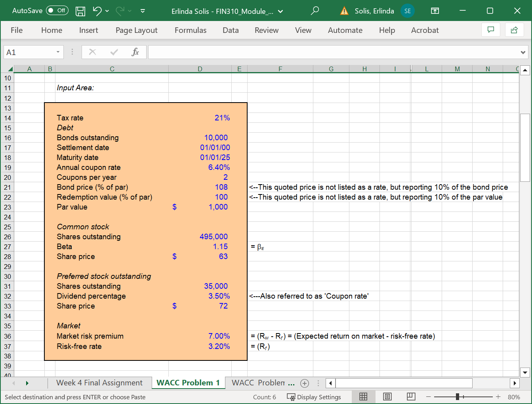Image resolution: width=532 pixels, height=404 pixels.
Task: Click the Save icon in title bar
Action: pyautogui.click(x=80, y=11)
